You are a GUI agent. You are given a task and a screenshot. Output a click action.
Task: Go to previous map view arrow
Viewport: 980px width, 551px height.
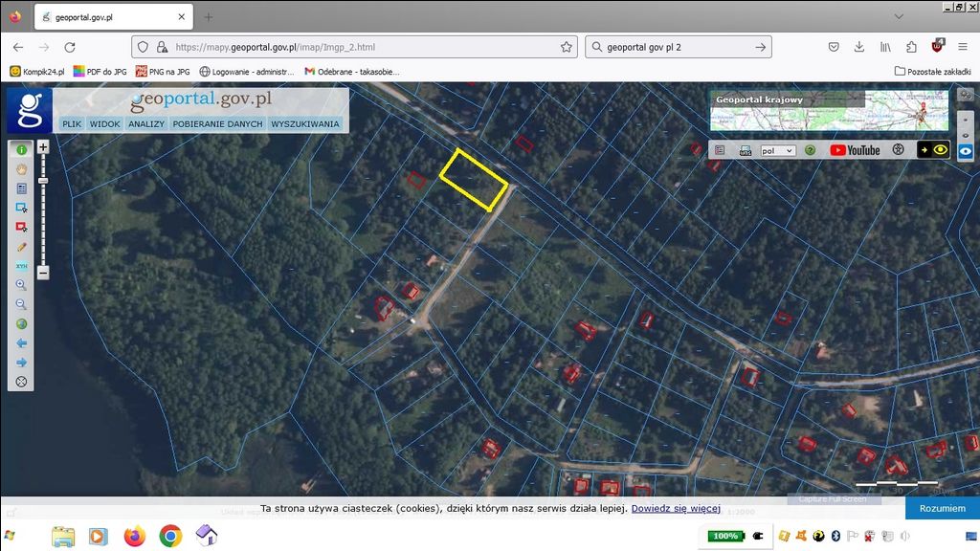coord(21,342)
